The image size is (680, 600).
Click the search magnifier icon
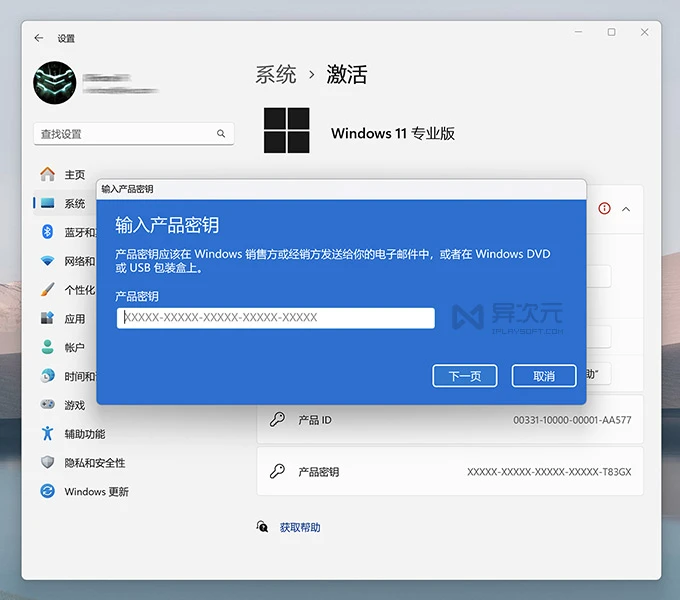pos(221,134)
